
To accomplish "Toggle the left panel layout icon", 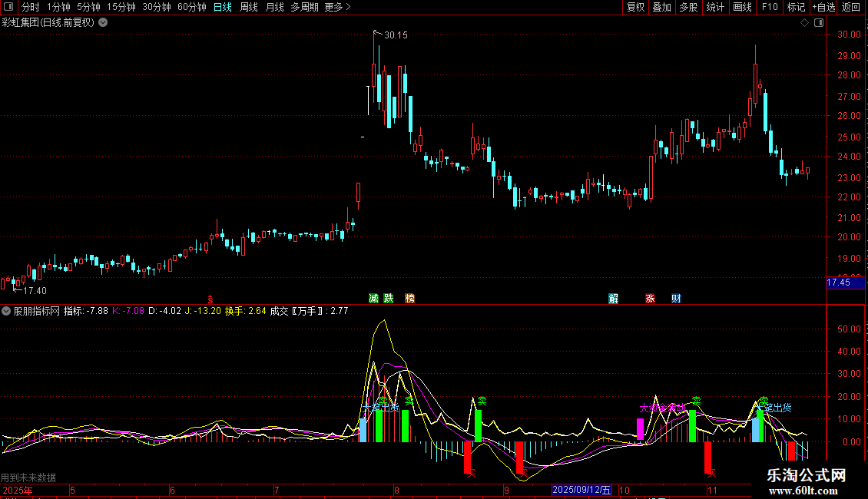I will click(8, 7).
